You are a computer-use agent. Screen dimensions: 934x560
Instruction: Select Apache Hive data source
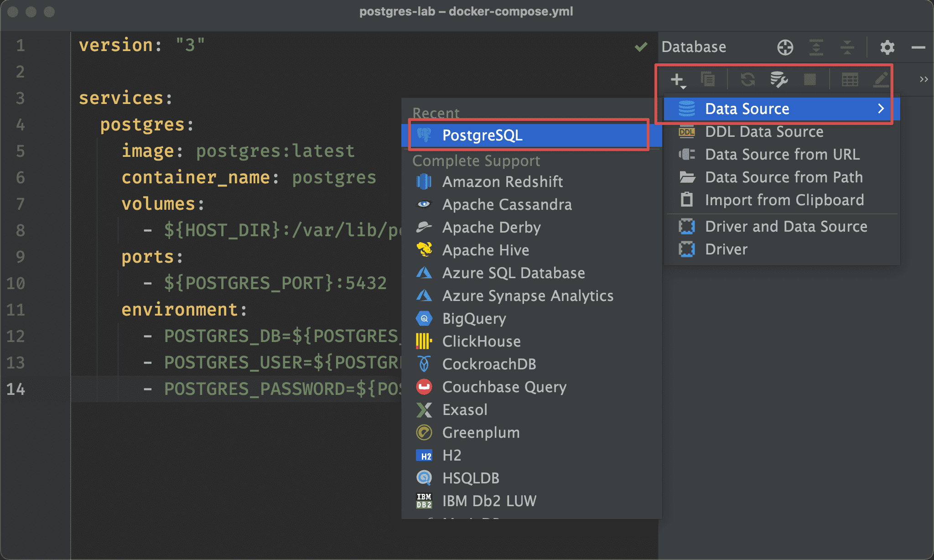click(531, 250)
